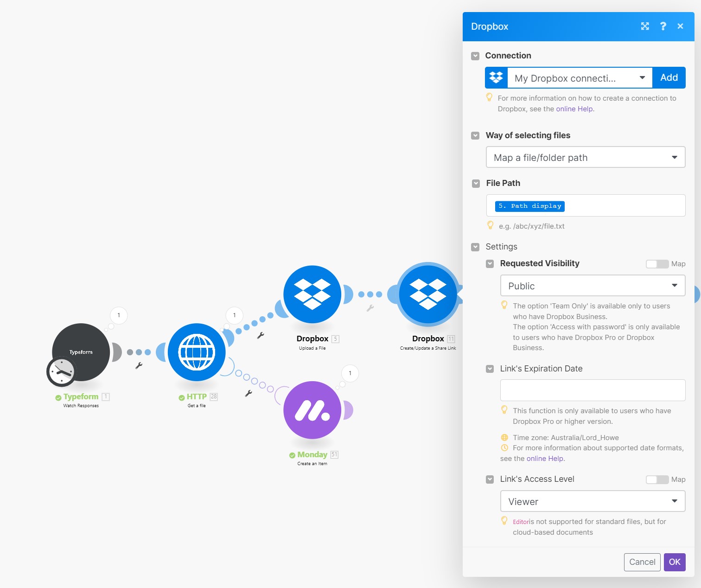Click the 'Dropbox' panel title
Viewport: 701px width, 588px height.
(x=490, y=26)
